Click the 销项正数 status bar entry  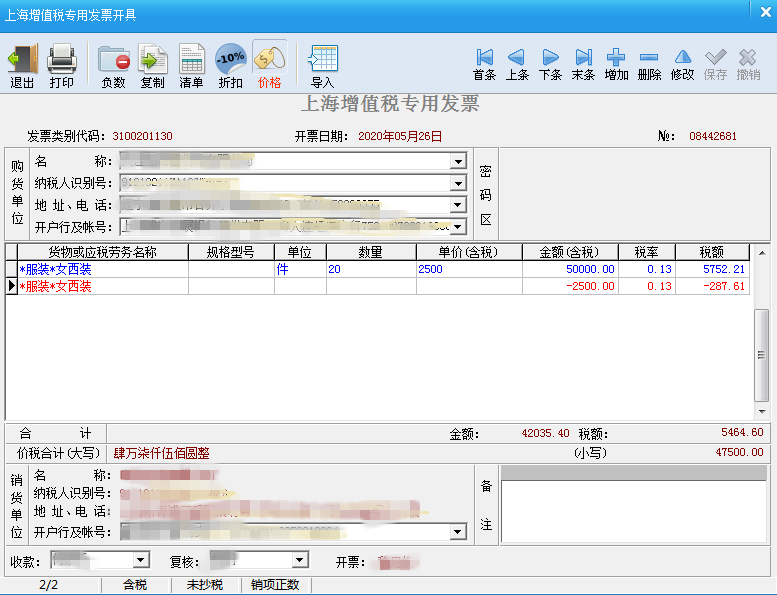coord(276,585)
